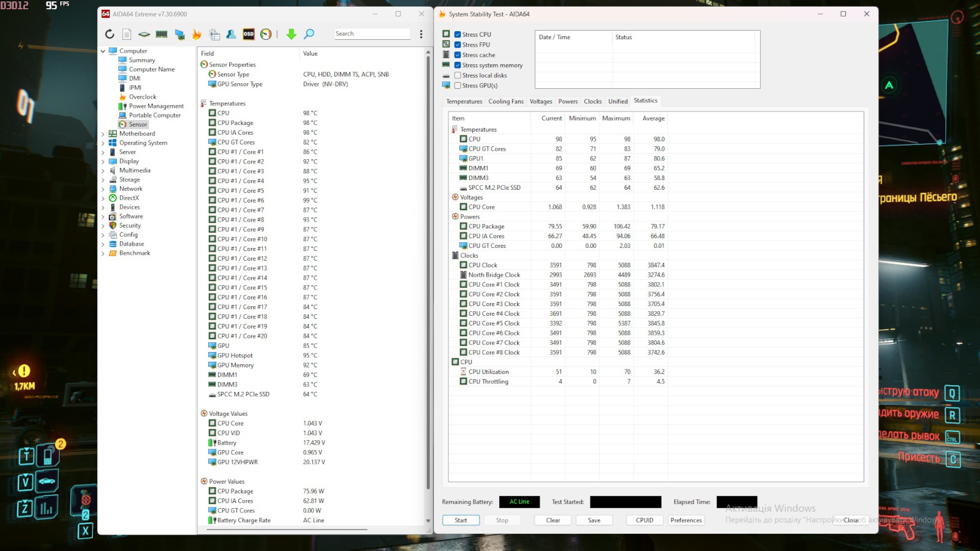Toggle the Stress CPU checkbox
This screenshot has height=551, width=980.
[x=458, y=34]
